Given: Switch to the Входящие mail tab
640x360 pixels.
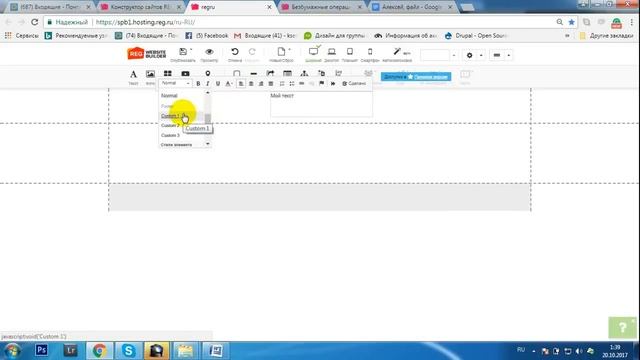Looking at the screenshot, I should coord(51,7).
